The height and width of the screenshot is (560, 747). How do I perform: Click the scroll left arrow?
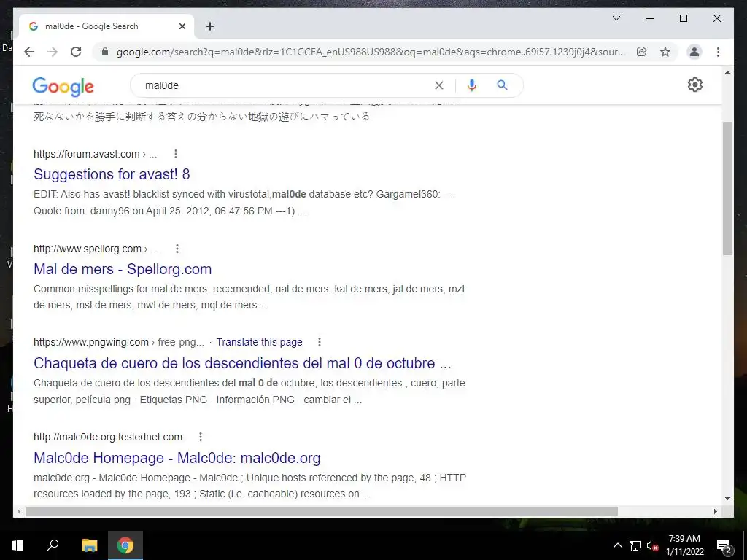pyautogui.click(x=19, y=511)
